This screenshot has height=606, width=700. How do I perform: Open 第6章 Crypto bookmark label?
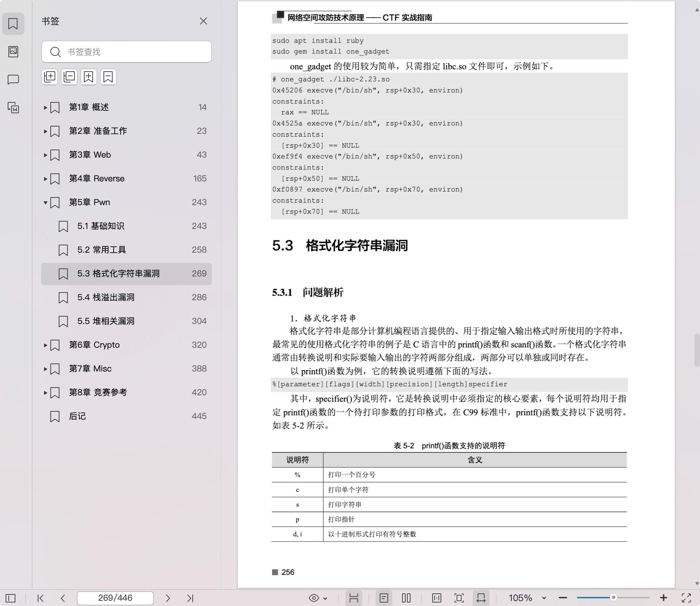coord(94,345)
